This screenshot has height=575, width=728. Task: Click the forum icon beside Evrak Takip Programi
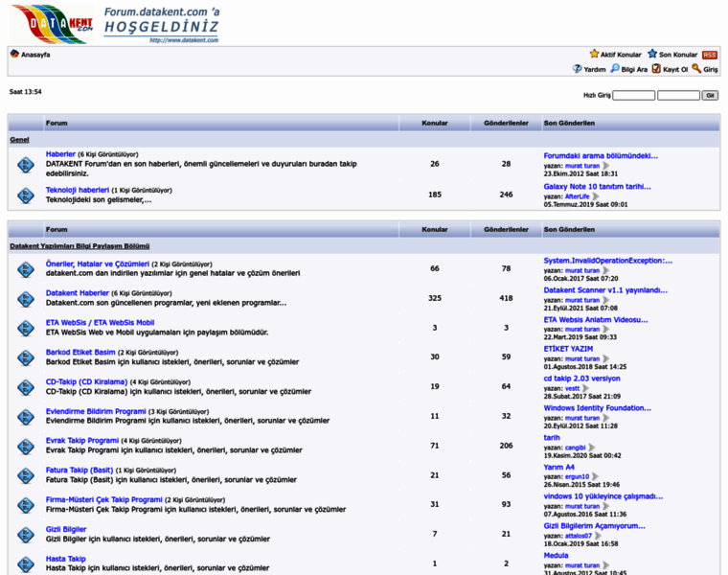tap(26, 447)
